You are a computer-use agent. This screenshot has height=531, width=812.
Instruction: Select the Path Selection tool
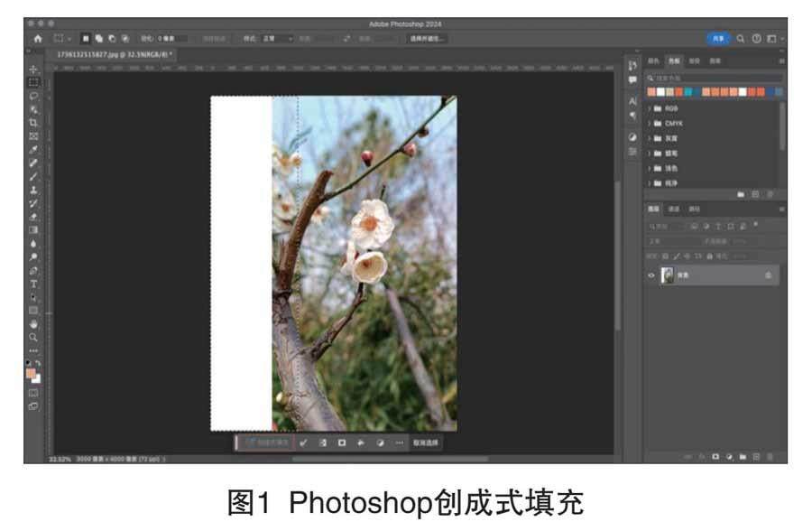33,298
